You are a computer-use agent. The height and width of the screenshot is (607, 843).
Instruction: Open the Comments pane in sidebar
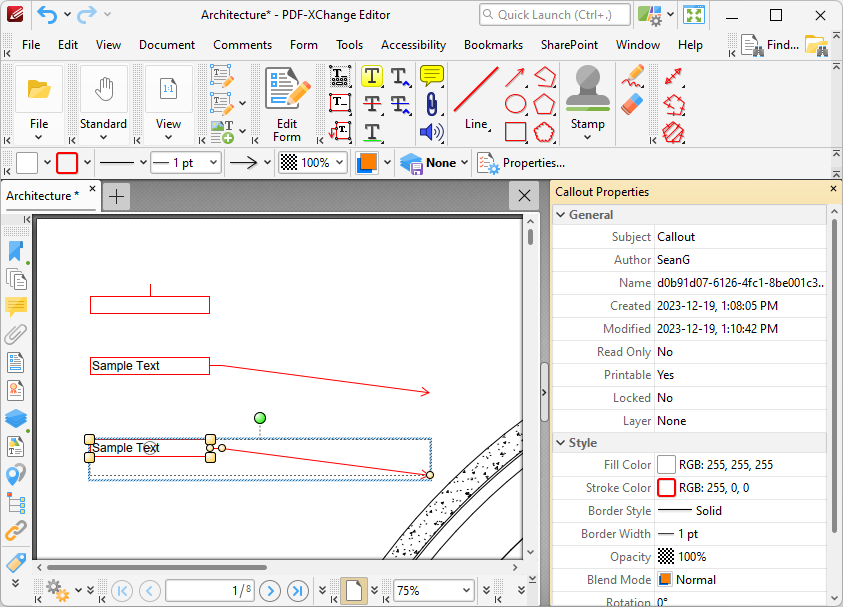coord(16,306)
